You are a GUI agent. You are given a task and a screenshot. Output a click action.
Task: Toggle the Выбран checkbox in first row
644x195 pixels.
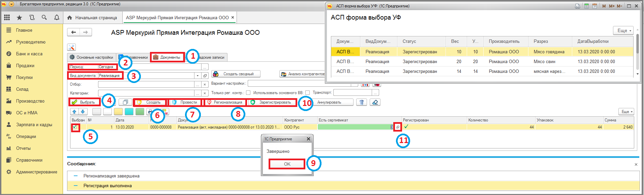click(x=75, y=127)
